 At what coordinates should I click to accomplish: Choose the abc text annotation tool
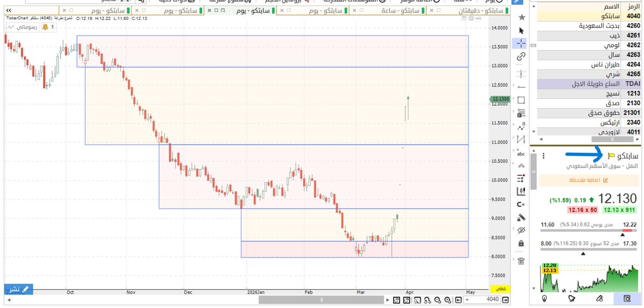click(521, 153)
